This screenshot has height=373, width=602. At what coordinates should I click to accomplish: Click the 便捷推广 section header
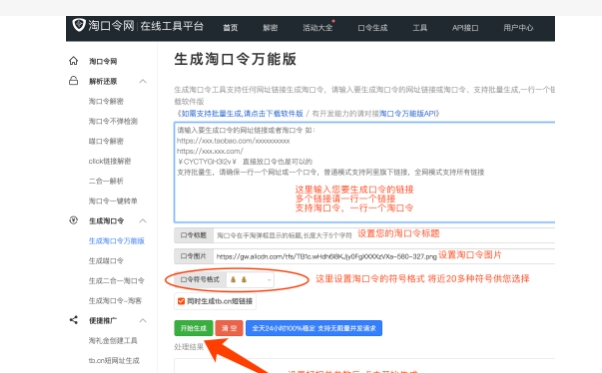pyautogui.click(x=103, y=320)
